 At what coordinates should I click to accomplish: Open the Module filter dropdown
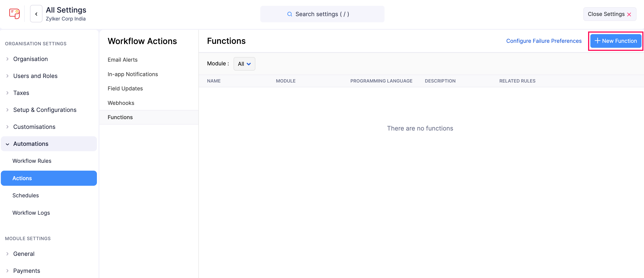244,64
